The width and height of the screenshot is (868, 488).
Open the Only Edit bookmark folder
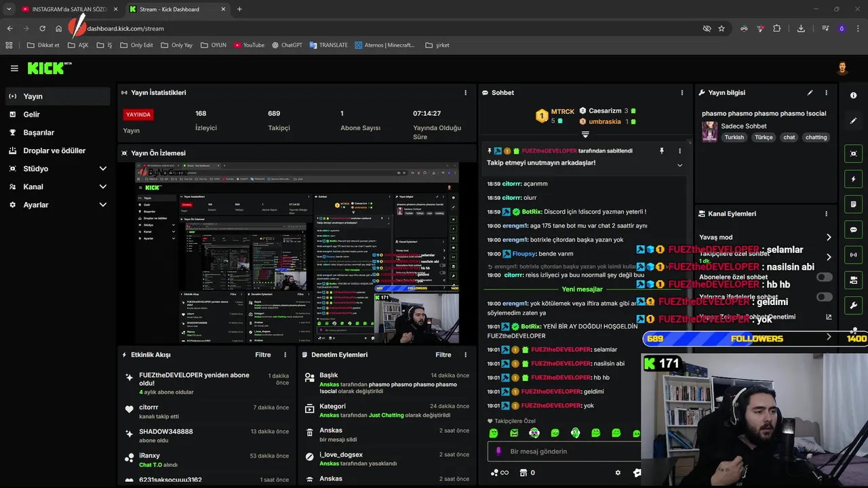136,45
